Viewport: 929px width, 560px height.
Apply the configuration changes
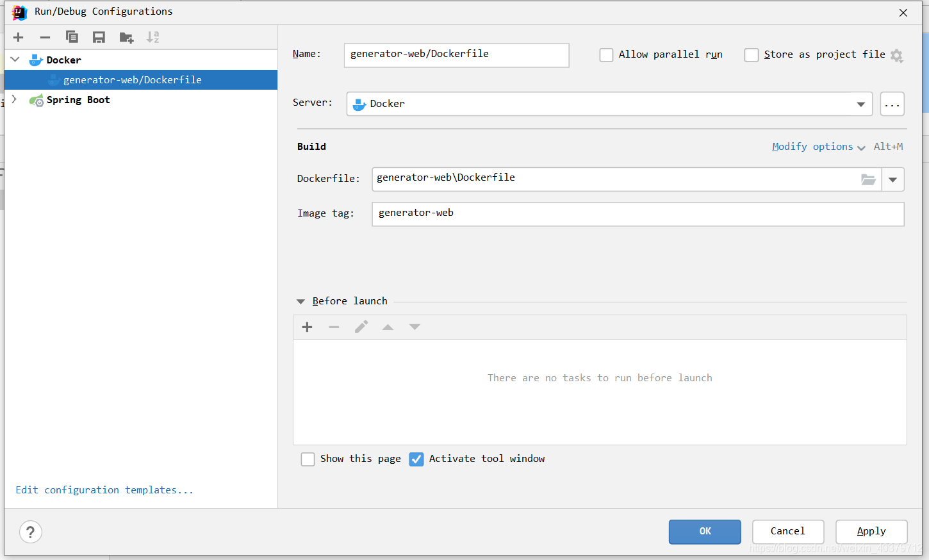click(x=871, y=532)
